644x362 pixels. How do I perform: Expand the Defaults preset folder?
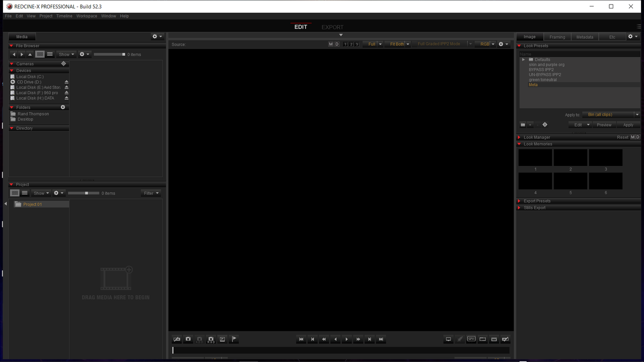pyautogui.click(x=523, y=59)
